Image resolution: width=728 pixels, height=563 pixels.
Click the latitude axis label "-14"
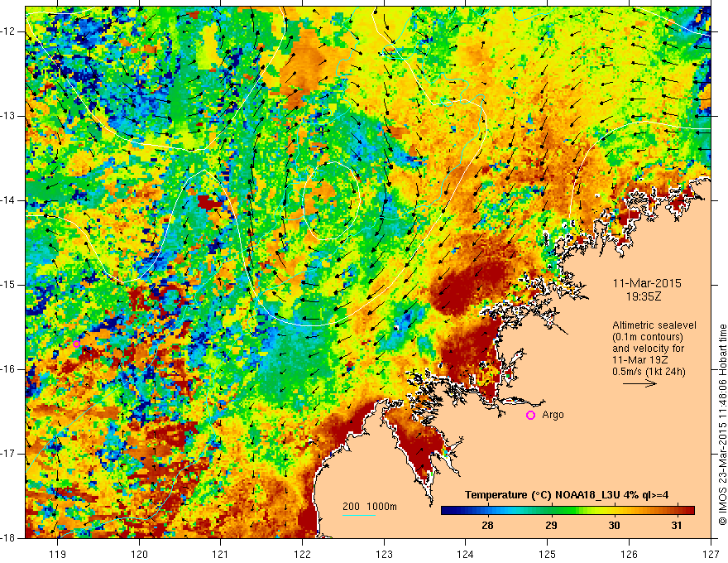pos(9,200)
